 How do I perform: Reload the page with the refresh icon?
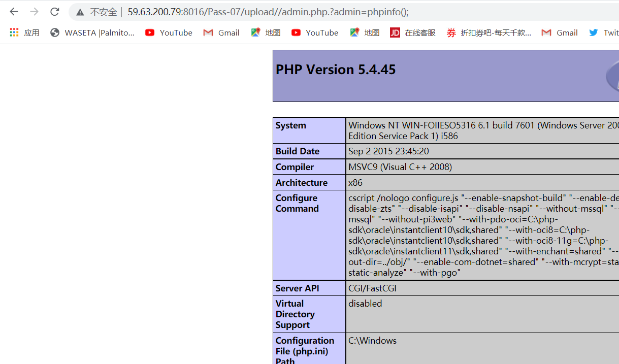click(x=55, y=12)
